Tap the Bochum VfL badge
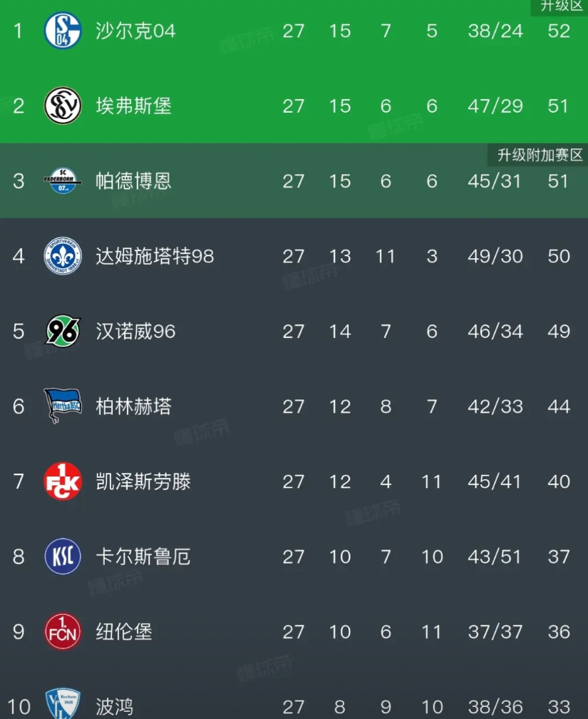 pos(63,705)
